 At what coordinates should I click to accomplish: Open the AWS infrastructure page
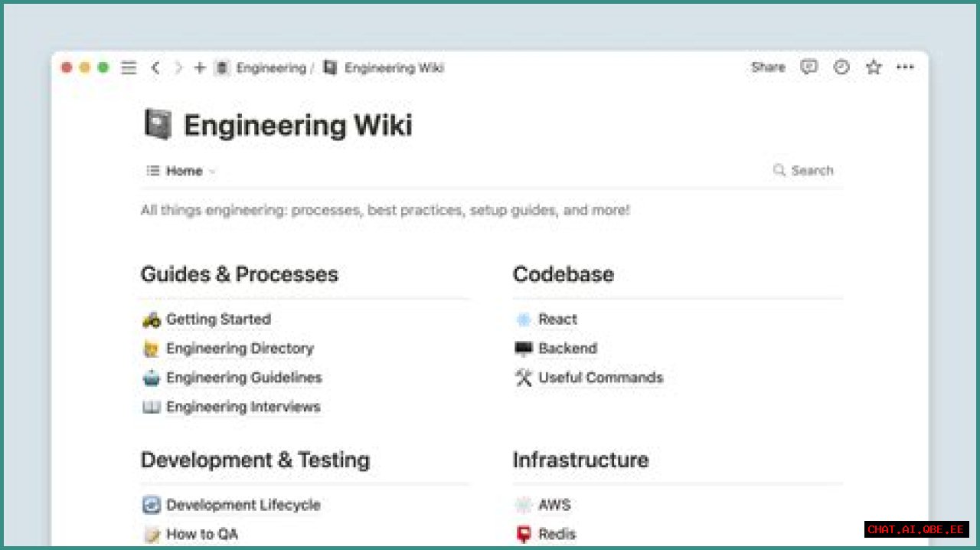[554, 505]
